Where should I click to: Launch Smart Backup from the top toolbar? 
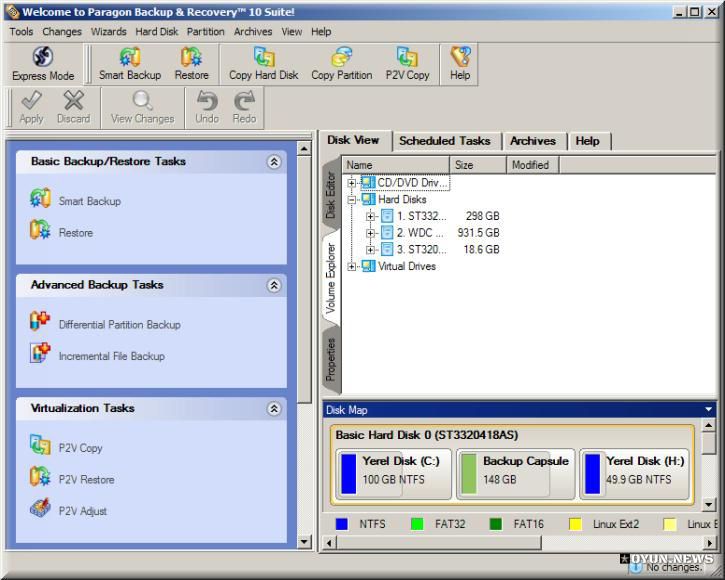pyautogui.click(x=130, y=64)
